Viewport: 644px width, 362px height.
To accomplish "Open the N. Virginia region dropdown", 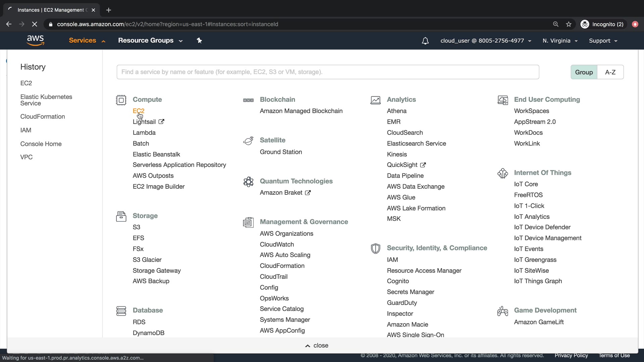I will pyautogui.click(x=560, y=41).
